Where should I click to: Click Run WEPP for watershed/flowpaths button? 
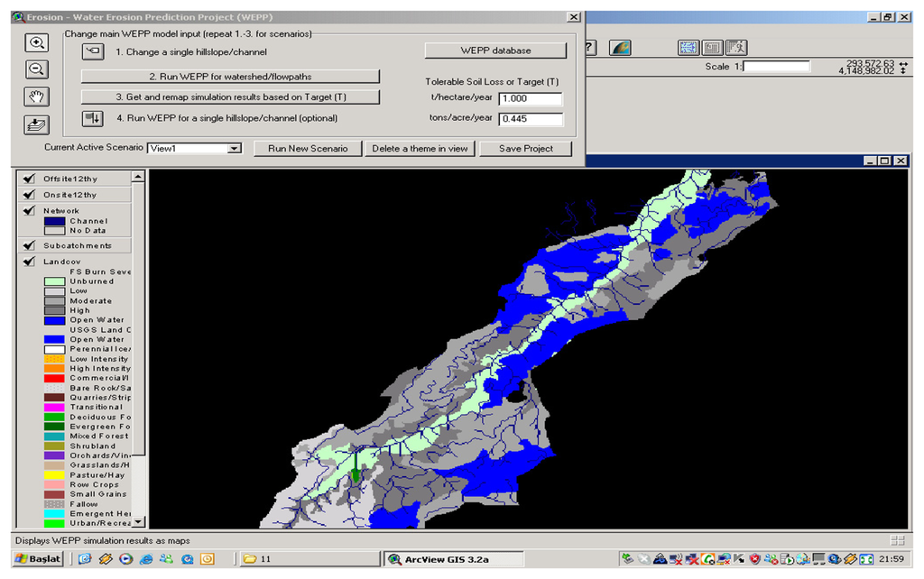230,77
